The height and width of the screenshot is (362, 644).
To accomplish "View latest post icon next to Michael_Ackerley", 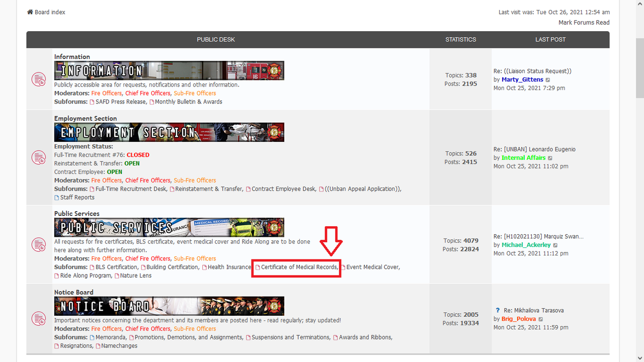I will tap(555, 245).
